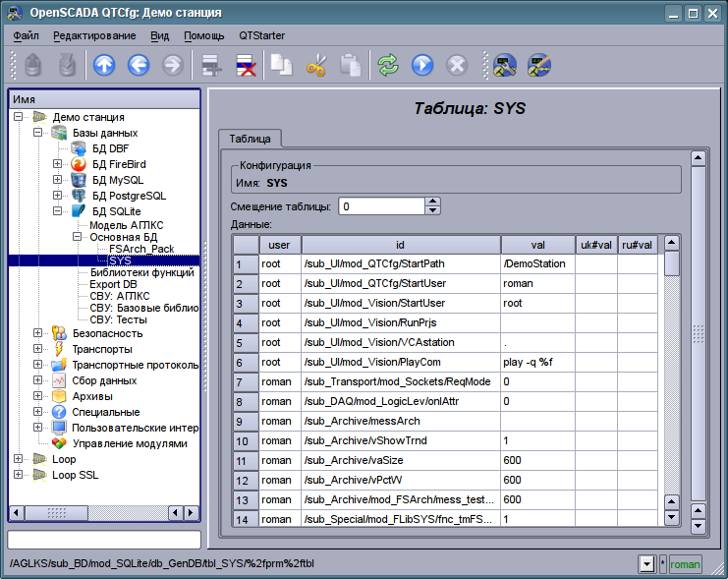
Task: Click the Управление модулями icon
Action: pos(59,443)
